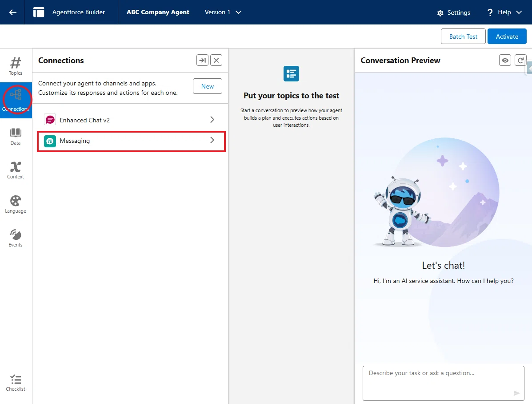The height and width of the screenshot is (404, 532).
Task: Open the Context sidebar tab
Action: (x=16, y=170)
